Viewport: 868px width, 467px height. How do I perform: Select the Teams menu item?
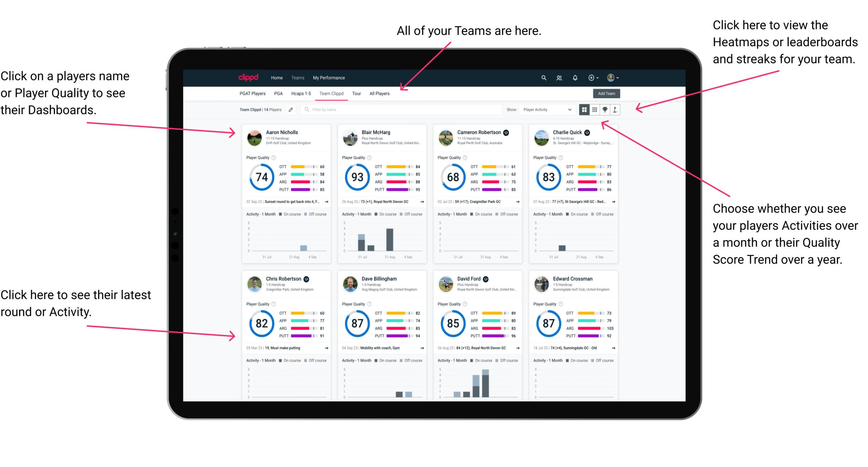tap(298, 77)
